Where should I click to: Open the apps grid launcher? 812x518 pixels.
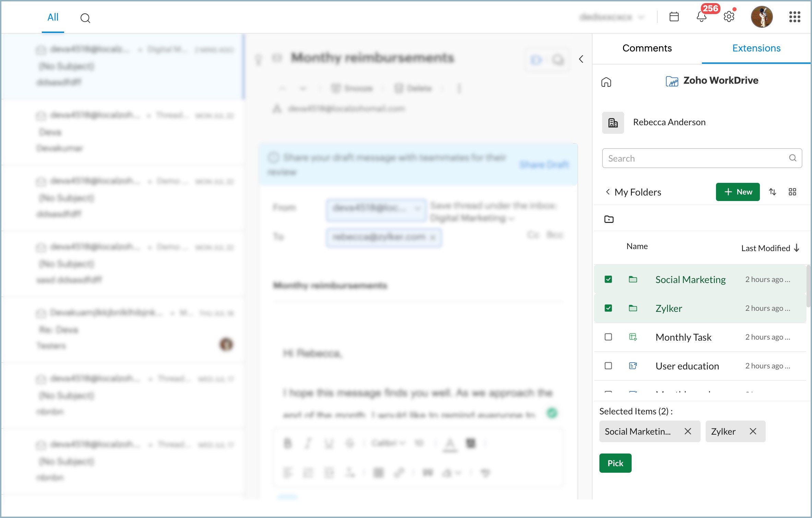[x=795, y=16]
